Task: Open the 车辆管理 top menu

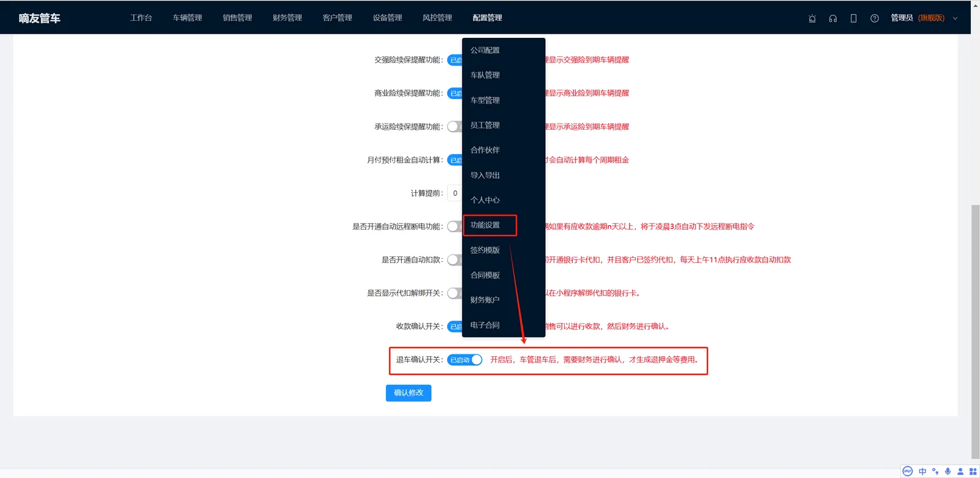Action: (x=187, y=18)
